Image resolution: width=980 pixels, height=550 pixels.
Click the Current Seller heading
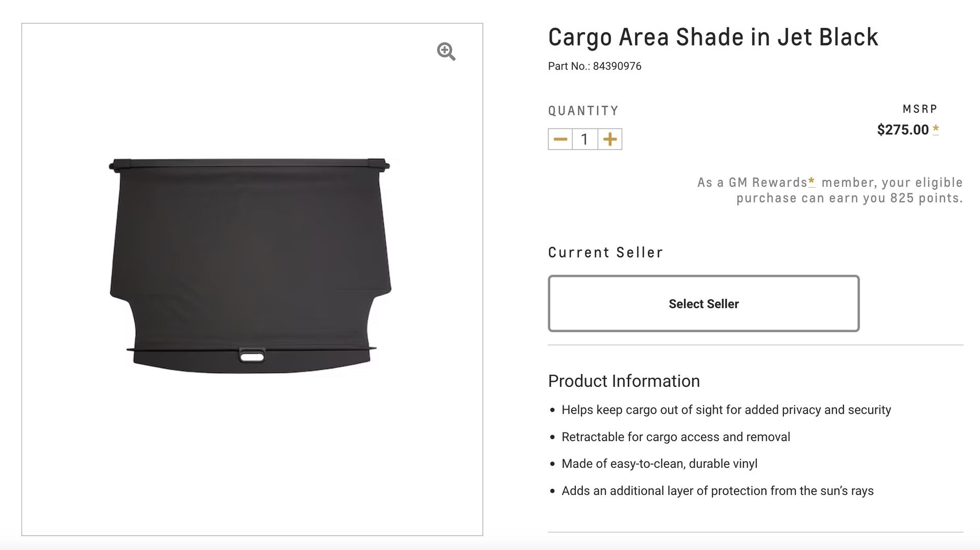pos(605,252)
